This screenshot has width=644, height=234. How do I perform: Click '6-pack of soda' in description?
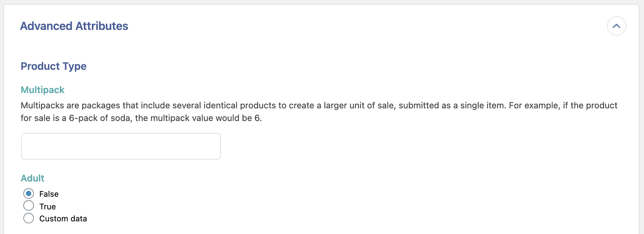(99, 118)
